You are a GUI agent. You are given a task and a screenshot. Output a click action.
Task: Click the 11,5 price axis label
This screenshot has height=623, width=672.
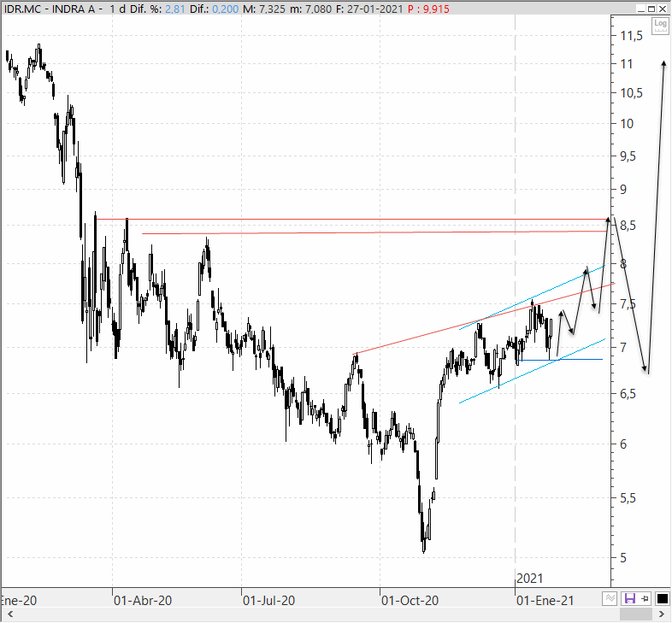632,36
